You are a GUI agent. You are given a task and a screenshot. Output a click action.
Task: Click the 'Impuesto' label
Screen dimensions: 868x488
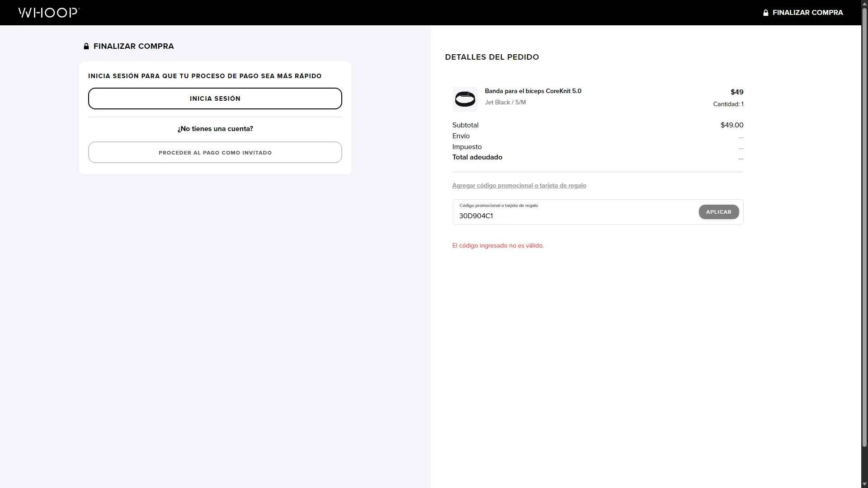point(467,147)
